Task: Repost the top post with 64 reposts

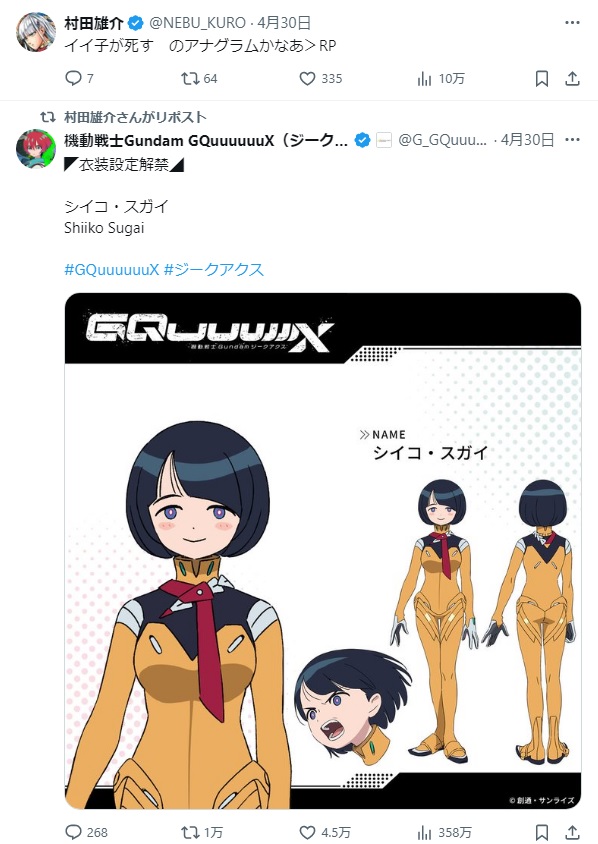Action: coord(199,79)
